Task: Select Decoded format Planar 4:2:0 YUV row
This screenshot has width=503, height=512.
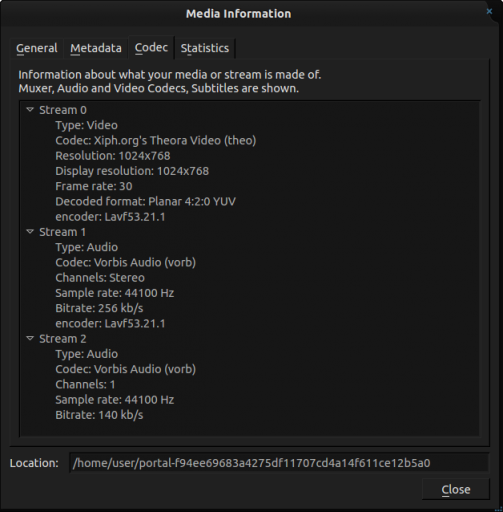Action: tap(145, 201)
